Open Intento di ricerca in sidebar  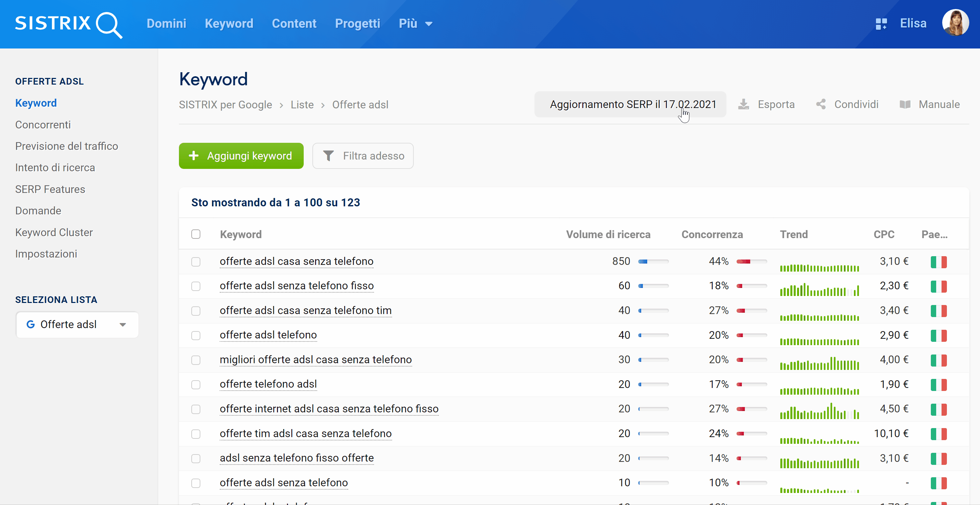[55, 168]
